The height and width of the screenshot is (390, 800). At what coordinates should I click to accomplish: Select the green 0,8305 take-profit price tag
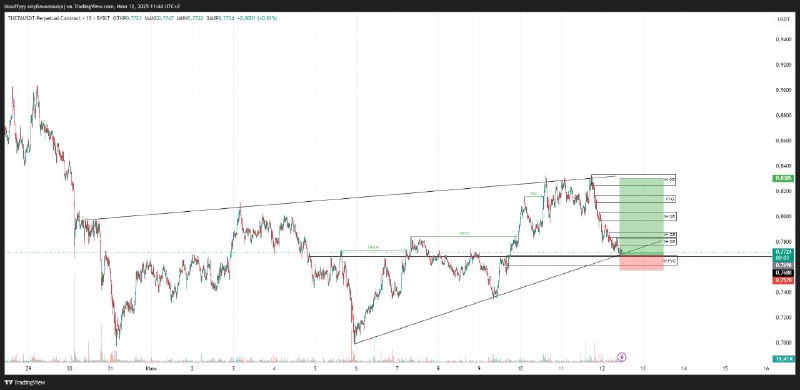pyautogui.click(x=783, y=178)
